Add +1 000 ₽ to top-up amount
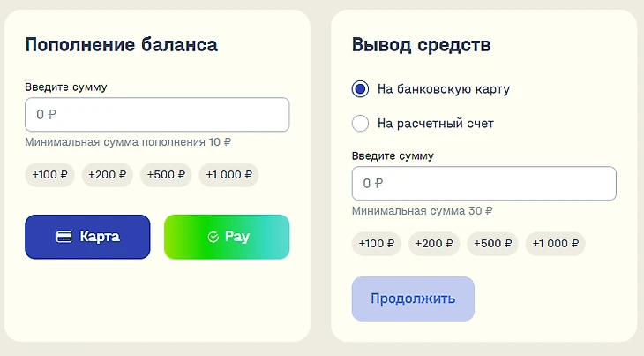644x356 pixels. click(x=228, y=175)
